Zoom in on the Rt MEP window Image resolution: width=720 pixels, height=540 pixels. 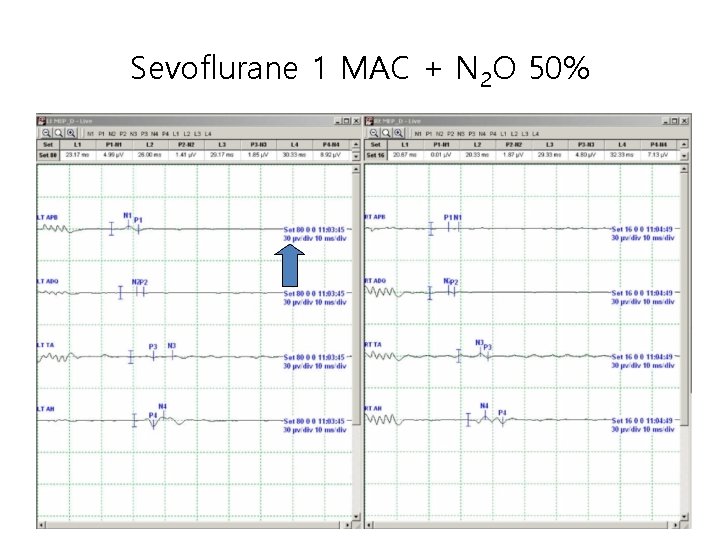click(x=399, y=133)
